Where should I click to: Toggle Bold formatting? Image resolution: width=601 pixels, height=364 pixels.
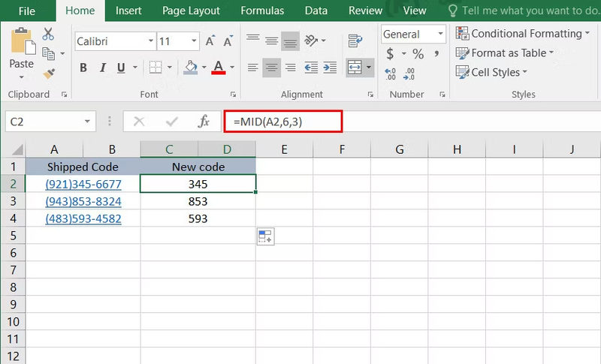(83, 68)
